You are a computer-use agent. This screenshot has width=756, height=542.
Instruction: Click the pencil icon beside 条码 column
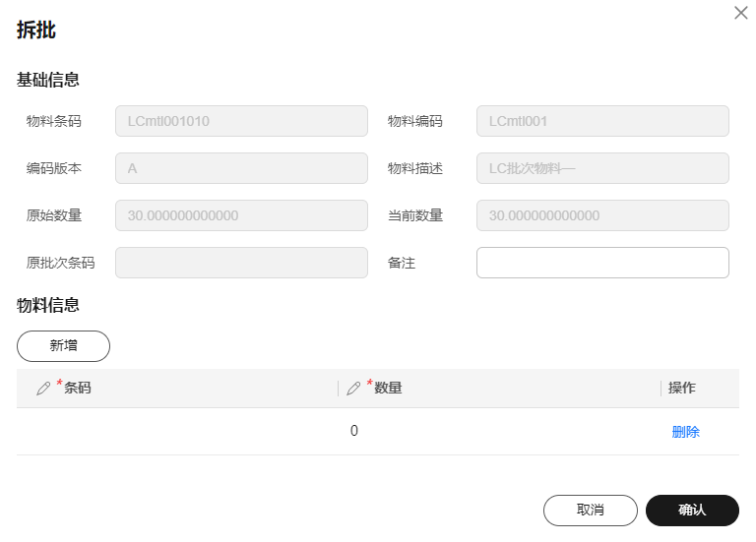click(x=43, y=389)
